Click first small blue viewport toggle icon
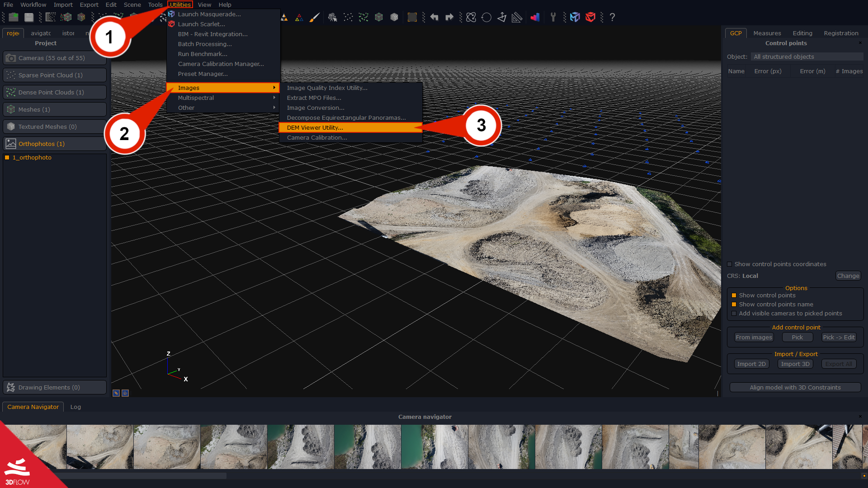Screen dimensions: 868x488 click(116, 393)
